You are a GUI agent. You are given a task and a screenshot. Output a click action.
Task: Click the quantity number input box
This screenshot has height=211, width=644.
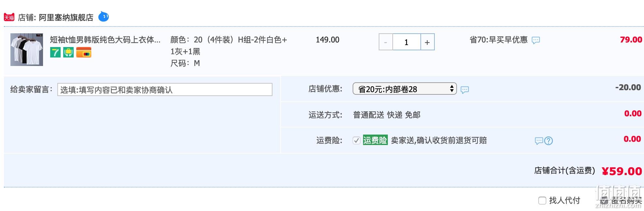[407, 42]
